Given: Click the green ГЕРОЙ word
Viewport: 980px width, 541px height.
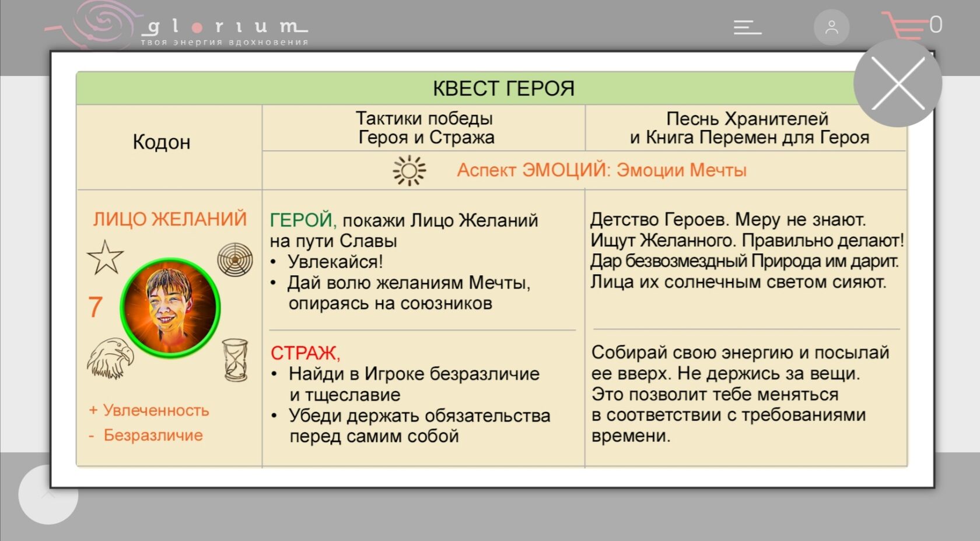Looking at the screenshot, I should (303, 220).
